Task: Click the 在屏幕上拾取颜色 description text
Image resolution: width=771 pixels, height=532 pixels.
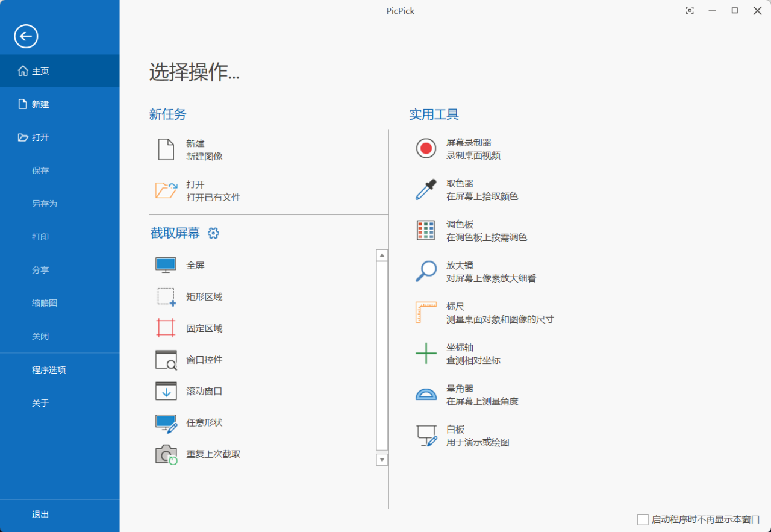Action: tap(482, 196)
